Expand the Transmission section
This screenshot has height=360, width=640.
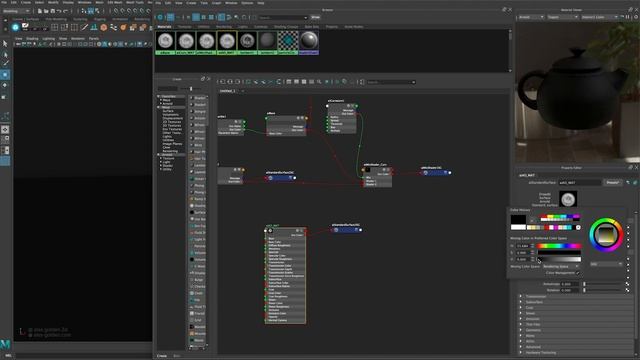pos(520,296)
